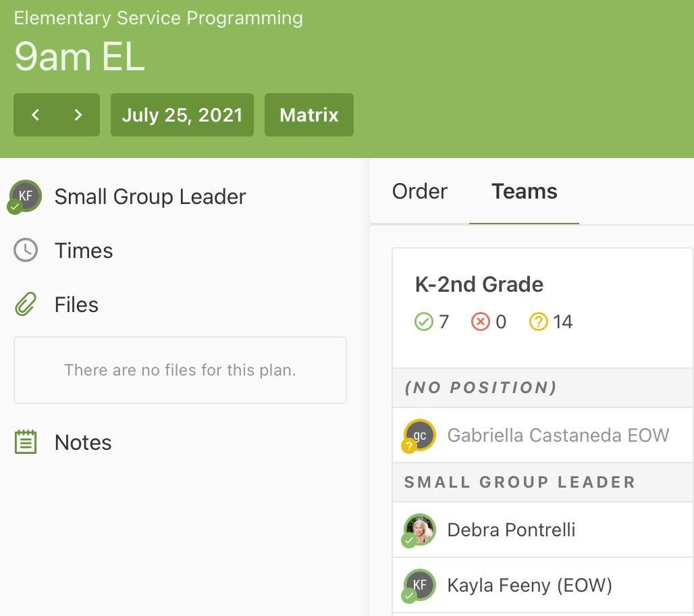Open the July 25, 2021 date button
This screenshot has height=616, width=694.
coord(182,115)
